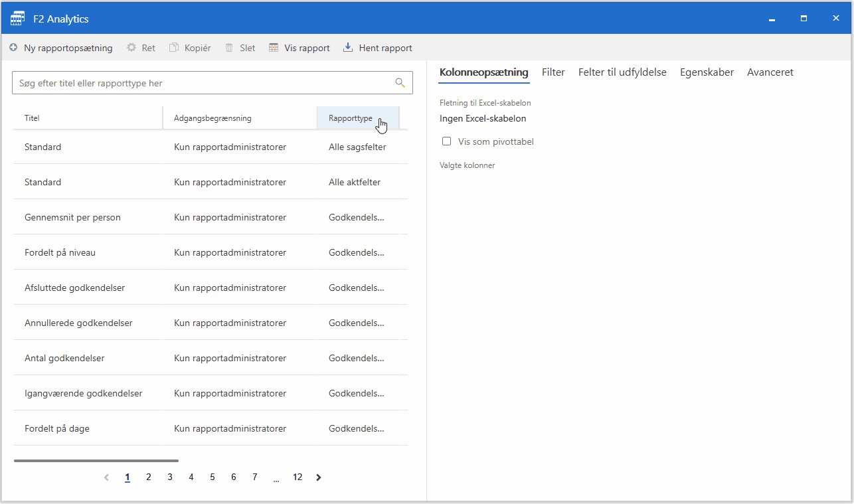The width and height of the screenshot is (854, 504).
Task: Click the Hent rapport download icon
Action: [x=348, y=48]
